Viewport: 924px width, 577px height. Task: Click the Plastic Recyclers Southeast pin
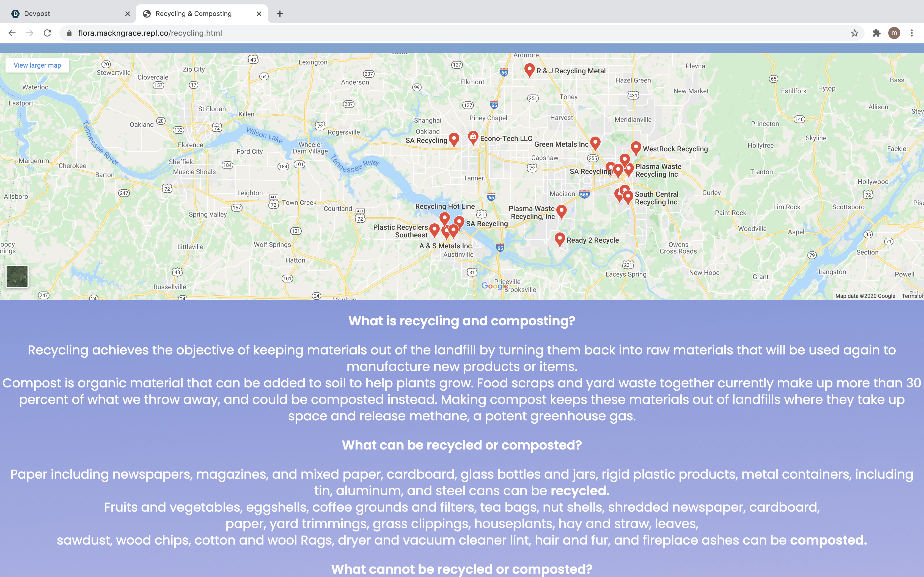434,229
